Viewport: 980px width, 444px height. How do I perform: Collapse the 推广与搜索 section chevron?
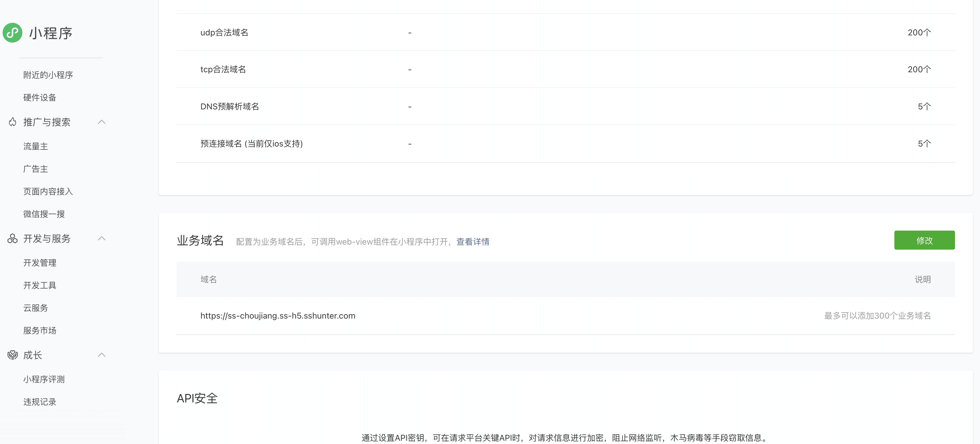[x=102, y=122]
